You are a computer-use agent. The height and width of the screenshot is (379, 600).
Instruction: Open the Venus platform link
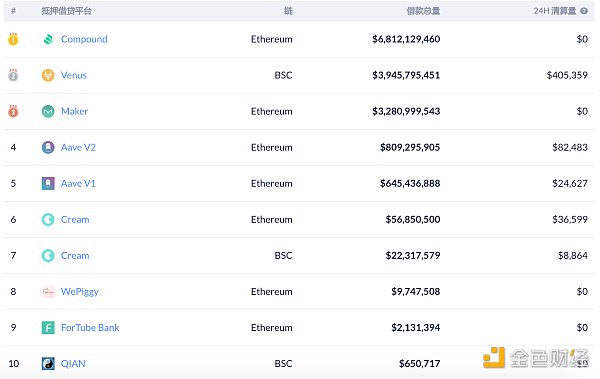74,75
